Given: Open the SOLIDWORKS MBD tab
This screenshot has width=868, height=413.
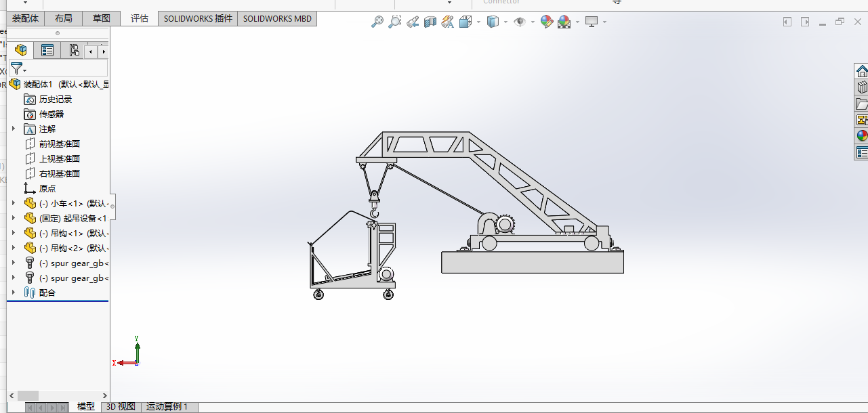Looking at the screenshot, I should [278, 18].
